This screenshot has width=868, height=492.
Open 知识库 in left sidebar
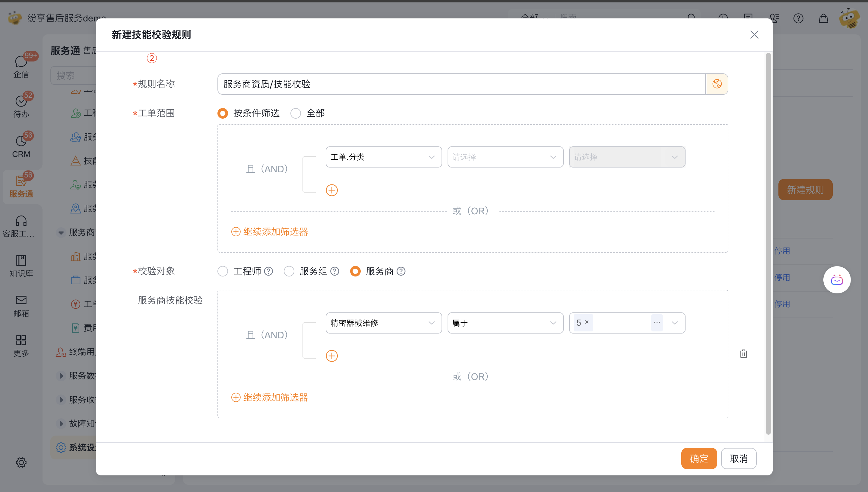point(21,266)
